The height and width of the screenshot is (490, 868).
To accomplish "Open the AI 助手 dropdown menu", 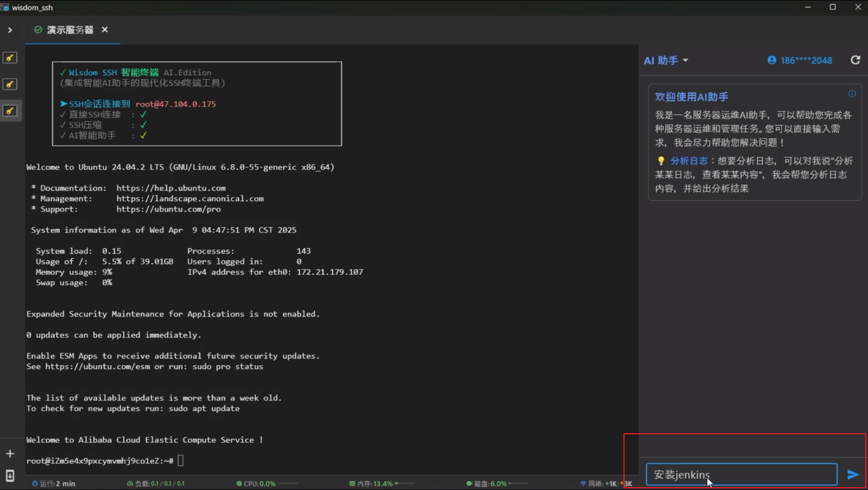I will click(x=666, y=61).
